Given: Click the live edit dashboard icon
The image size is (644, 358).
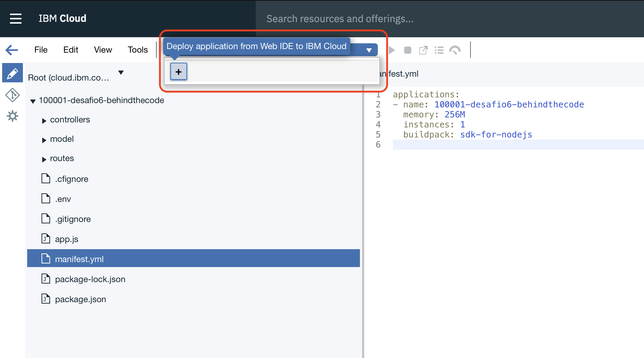Looking at the screenshot, I should (455, 50).
